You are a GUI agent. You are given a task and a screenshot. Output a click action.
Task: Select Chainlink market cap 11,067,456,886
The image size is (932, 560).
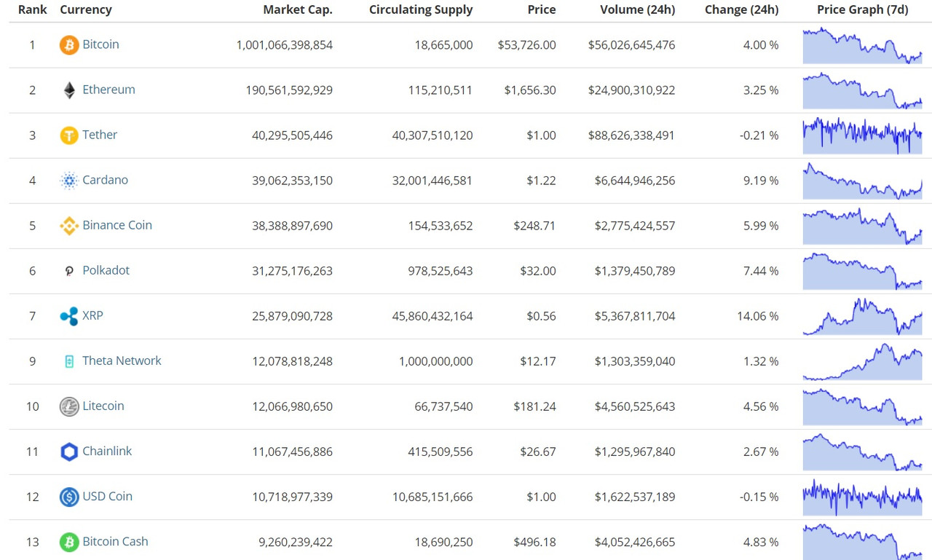tap(293, 451)
